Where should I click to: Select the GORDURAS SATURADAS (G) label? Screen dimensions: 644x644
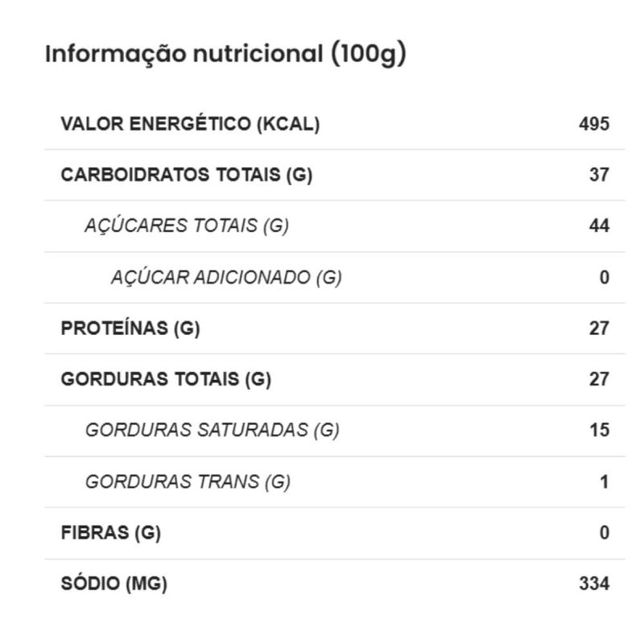pyautogui.click(x=213, y=431)
